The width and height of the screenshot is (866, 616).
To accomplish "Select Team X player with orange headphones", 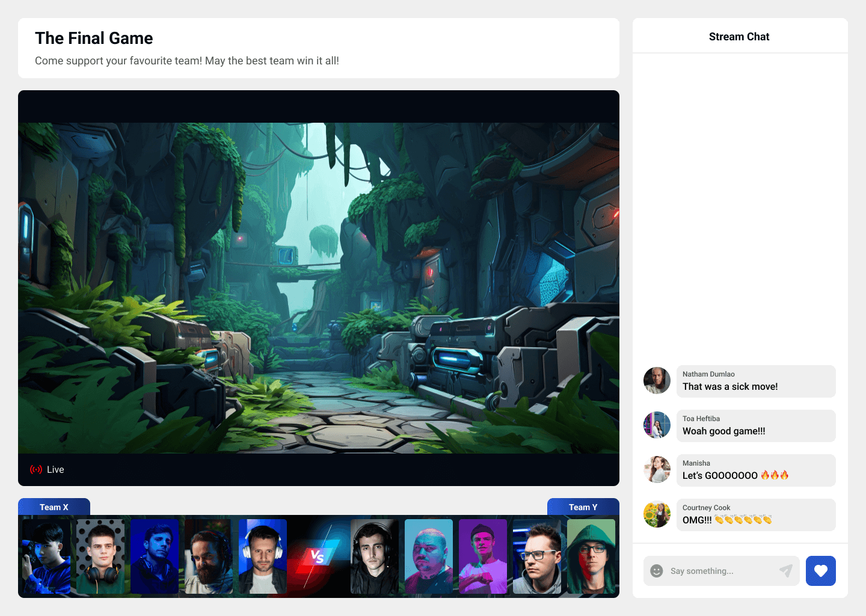I will [x=100, y=556].
